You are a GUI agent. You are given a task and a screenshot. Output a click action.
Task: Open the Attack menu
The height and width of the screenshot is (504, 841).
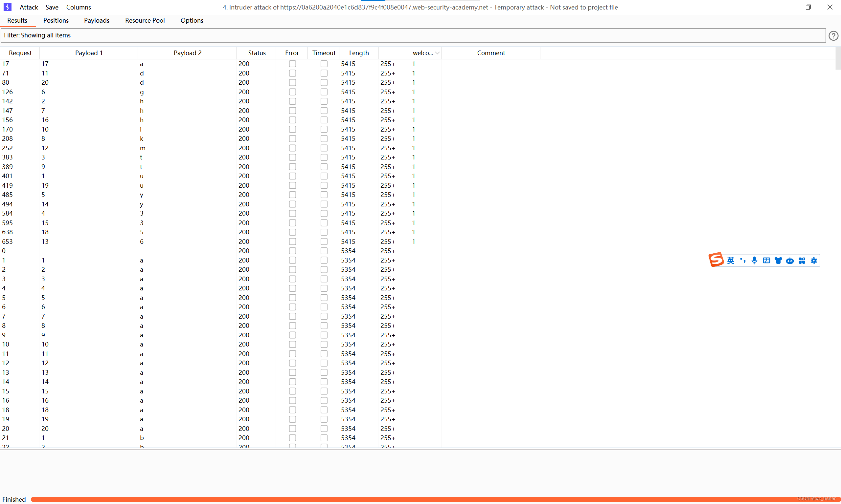click(29, 7)
